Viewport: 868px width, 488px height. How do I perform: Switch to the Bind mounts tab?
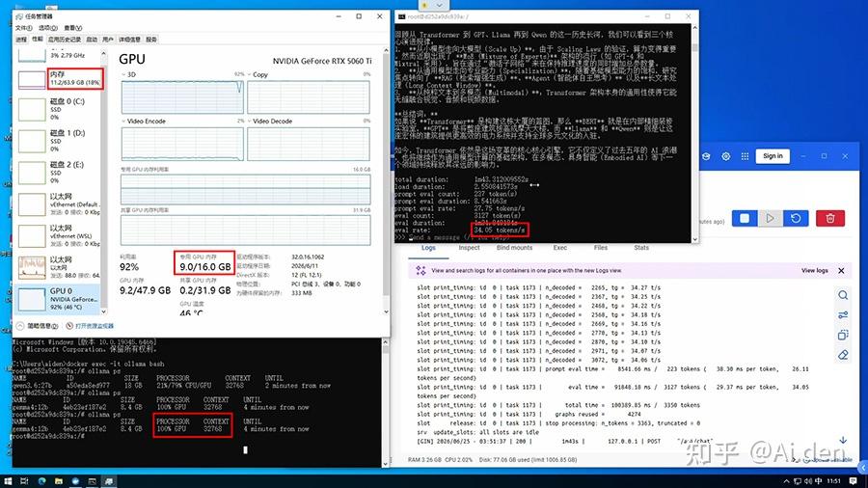tap(514, 248)
